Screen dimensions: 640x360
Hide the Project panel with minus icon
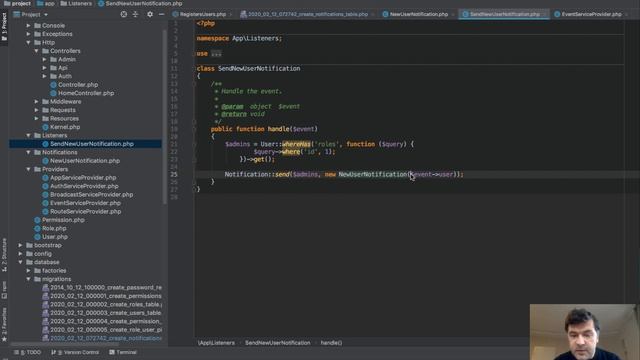coord(161,14)
